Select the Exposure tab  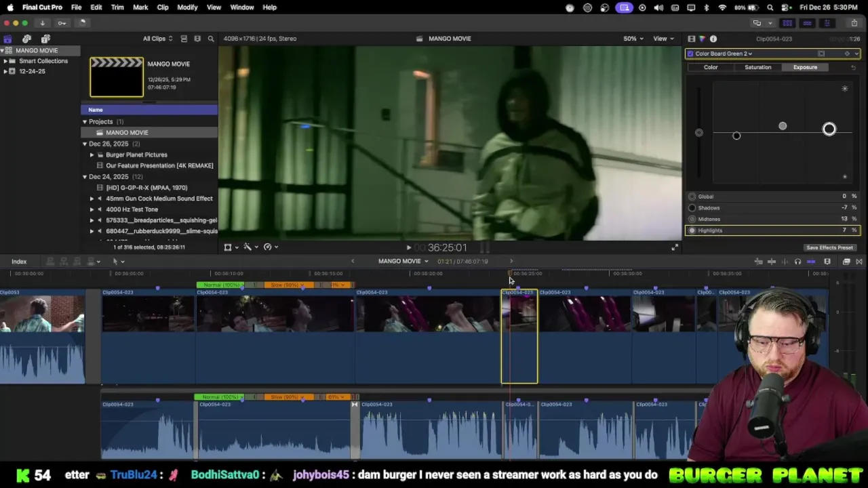point(805,67)
